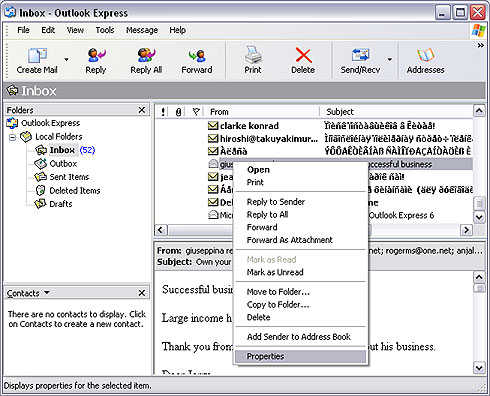Screen dimensions: 490x396
Task: Select Local Folders in the tree
Action: (x=59, y=137)
